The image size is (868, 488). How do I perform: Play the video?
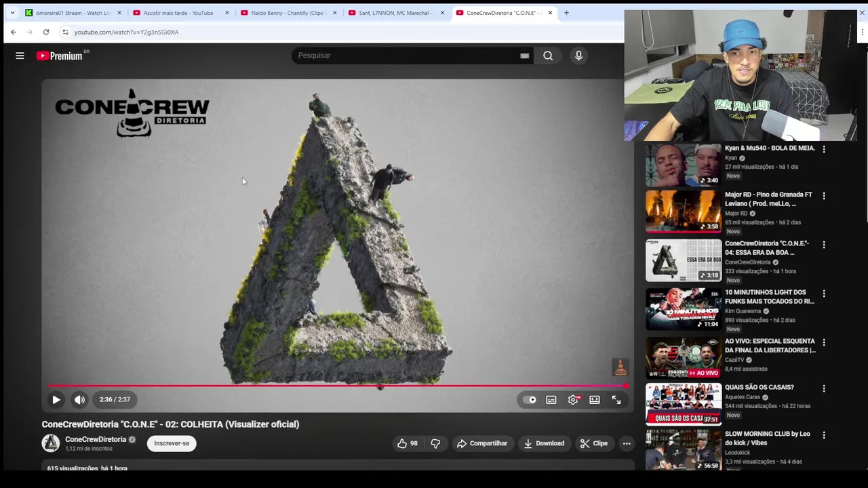coord(56,400)
